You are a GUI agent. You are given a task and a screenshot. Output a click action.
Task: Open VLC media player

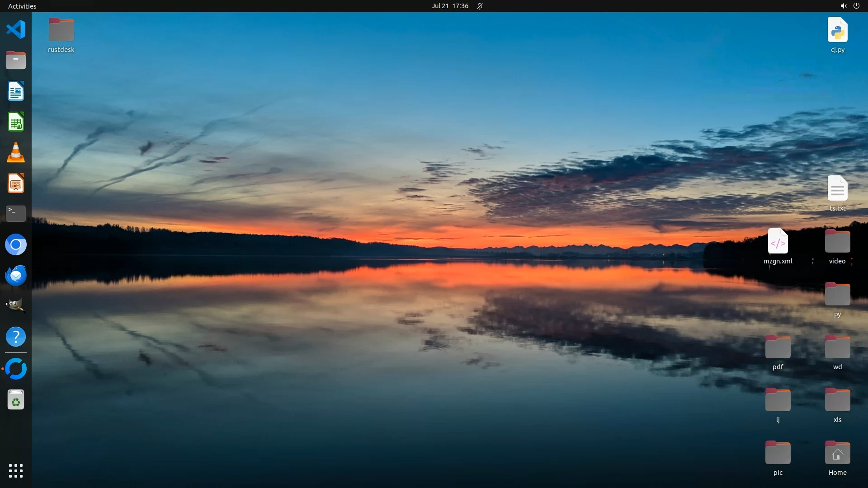[16, 153]
